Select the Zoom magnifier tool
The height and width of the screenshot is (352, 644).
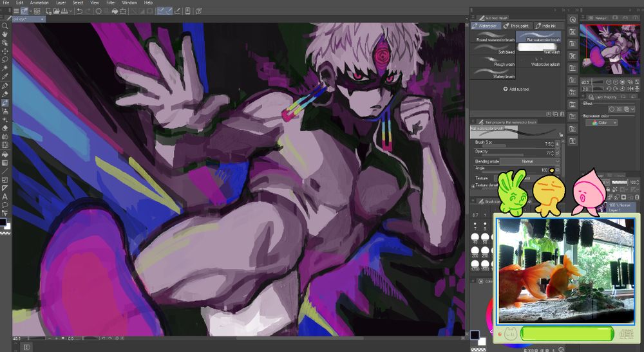click(5, 26)
